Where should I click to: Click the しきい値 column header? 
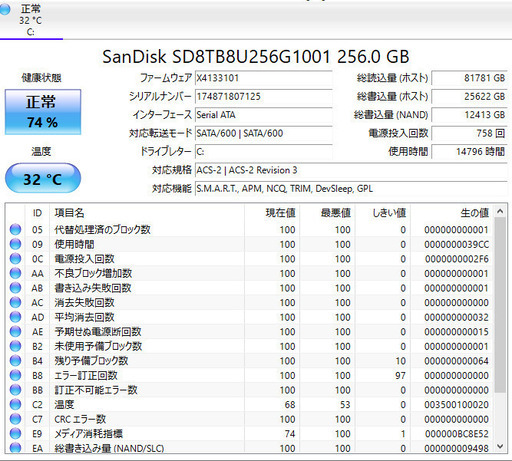coord(383,213)
